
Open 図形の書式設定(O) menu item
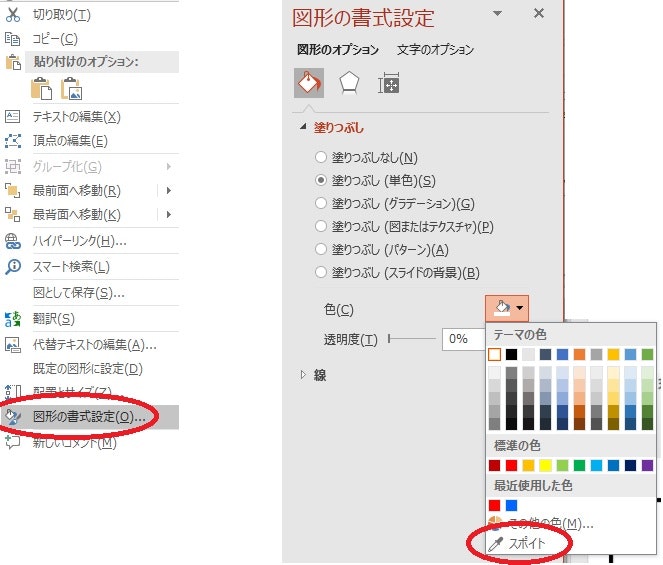[x=90, y=417]
